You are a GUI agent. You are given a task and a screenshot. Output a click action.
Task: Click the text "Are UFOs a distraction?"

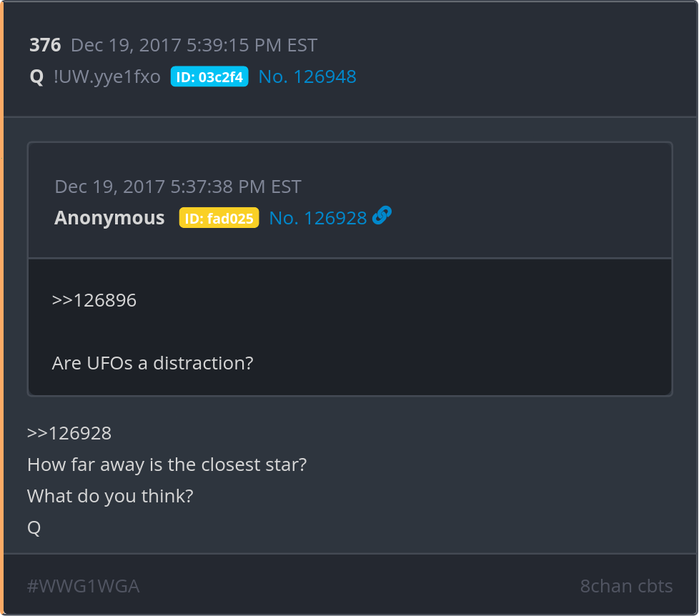point(152,363)
